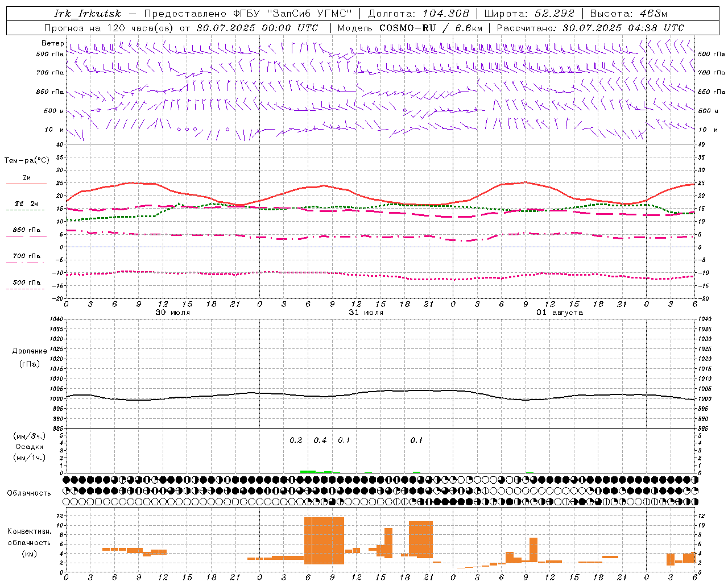
Task: Click the "0.2" precipitation value
Action: point(296,440)
